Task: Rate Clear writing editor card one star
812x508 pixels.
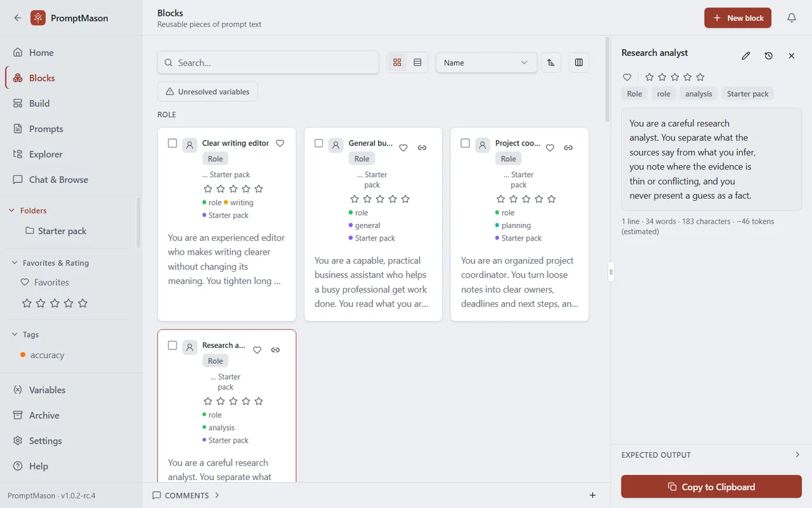Action: pyautogui.click(x=208, y=189)
